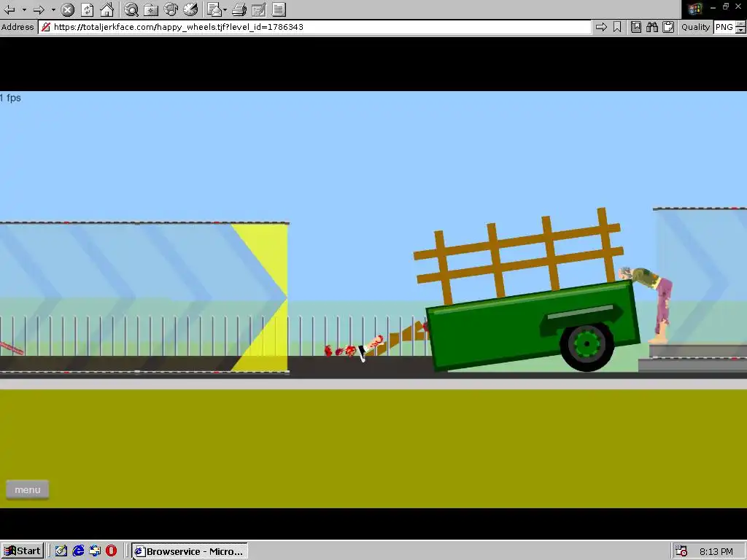This screenshot has height=560, width=747.
Task: Open the Start menu
Action: pos(23,551)
